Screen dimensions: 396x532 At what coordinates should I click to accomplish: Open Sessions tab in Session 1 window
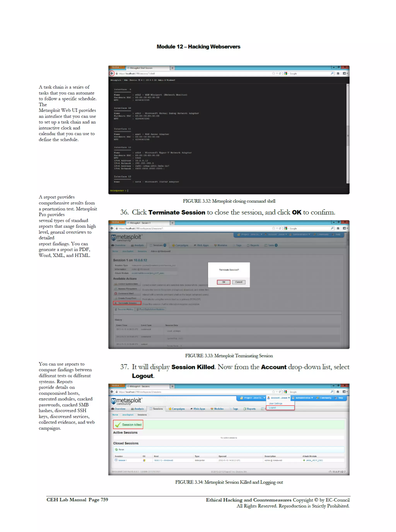click(158, 245)
